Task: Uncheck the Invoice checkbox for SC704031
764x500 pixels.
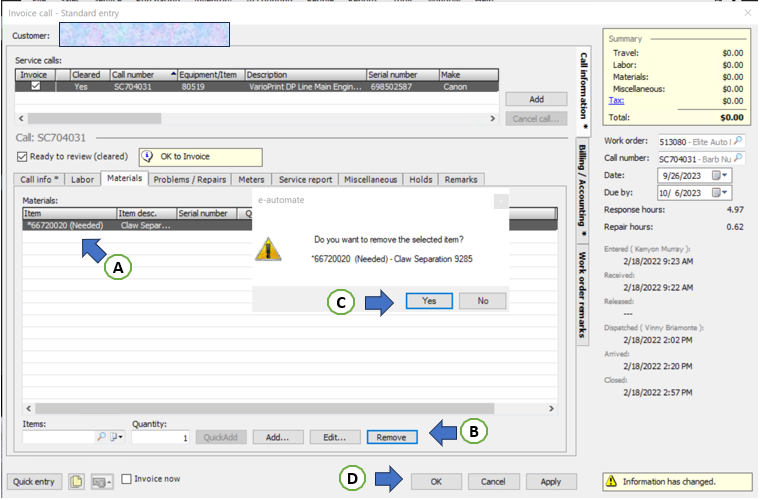Action: coord(36,86)
